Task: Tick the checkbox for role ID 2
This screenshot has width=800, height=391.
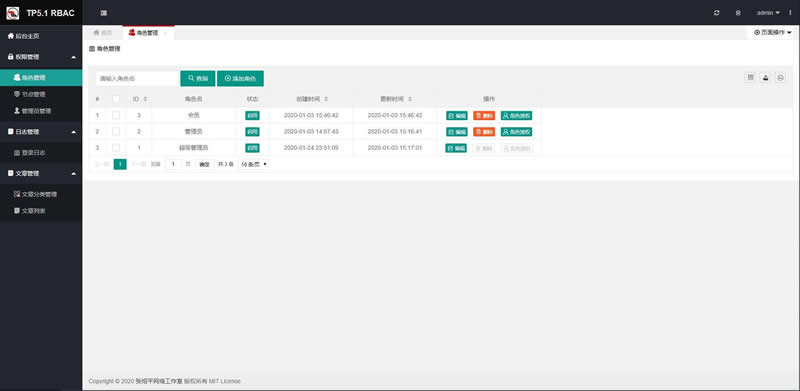Action: [x=116, y=132]
